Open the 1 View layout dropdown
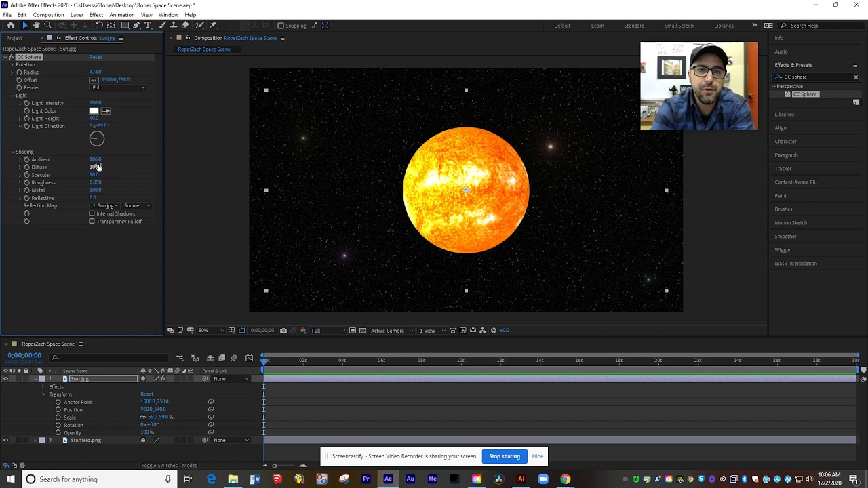This screenshot has width=868, height=488. coord(432,331)
